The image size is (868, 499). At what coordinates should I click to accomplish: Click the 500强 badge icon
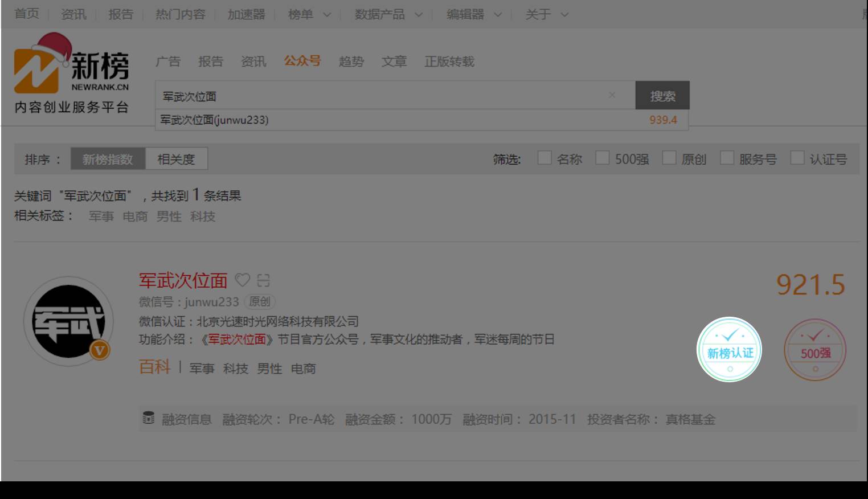point(815,350)
